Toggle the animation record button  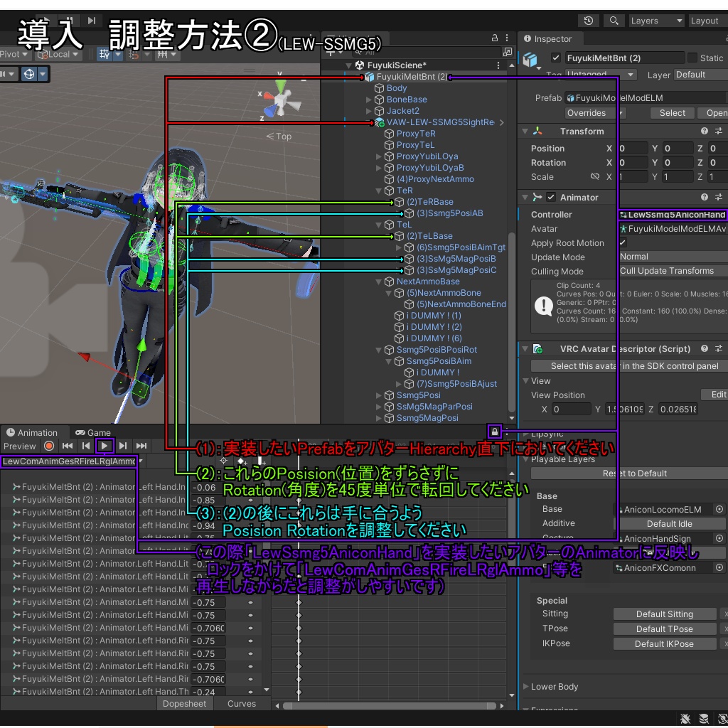(49, 446)
